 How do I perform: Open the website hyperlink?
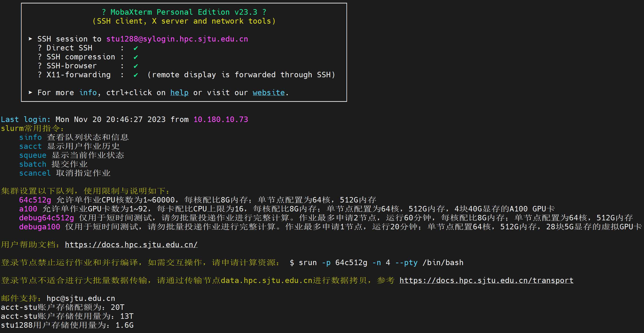click(x=269, y=93)
